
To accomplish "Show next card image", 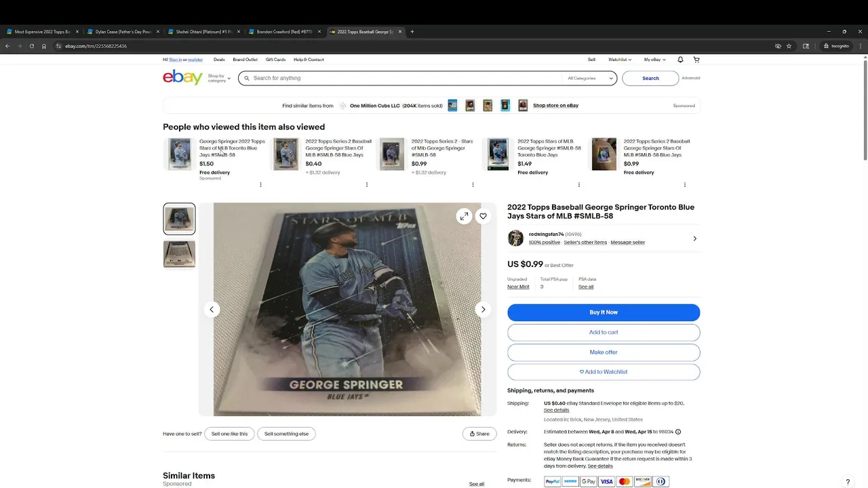I will (x=483, y=309).
